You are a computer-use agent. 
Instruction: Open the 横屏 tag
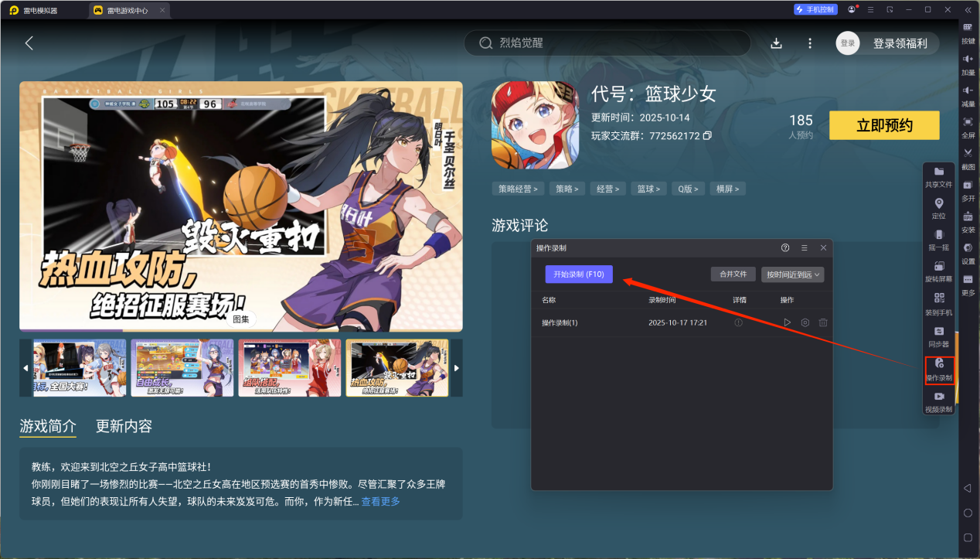(728, 189)
